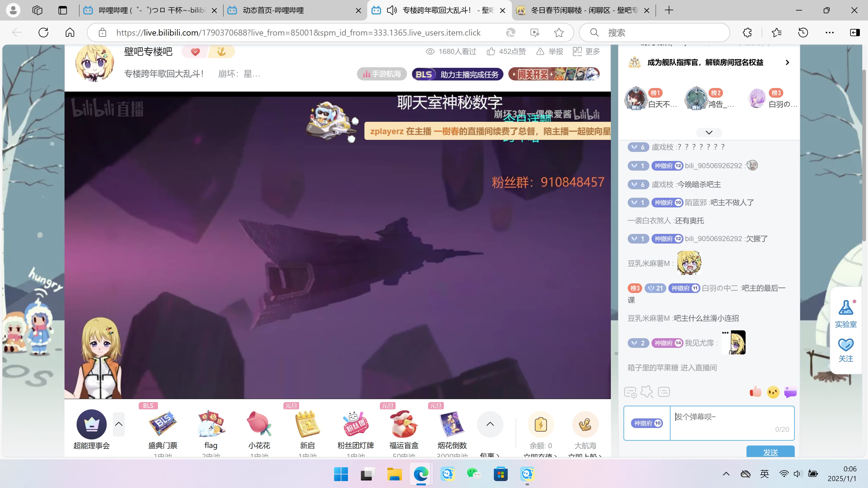868x488 pixels.
Task: Select the 小花花 gift icon
Action: point(259,424)
